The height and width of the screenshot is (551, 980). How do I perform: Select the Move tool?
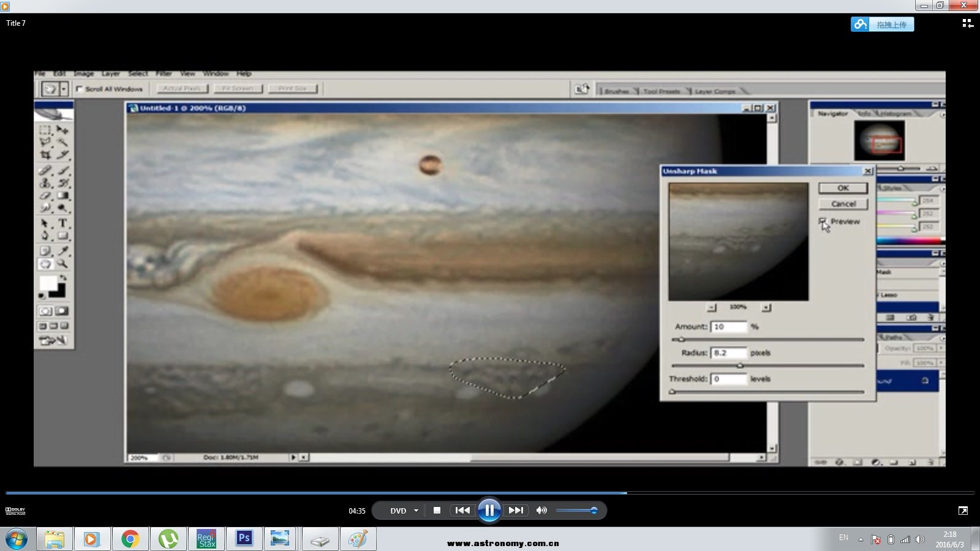click(x=62, y=130)
